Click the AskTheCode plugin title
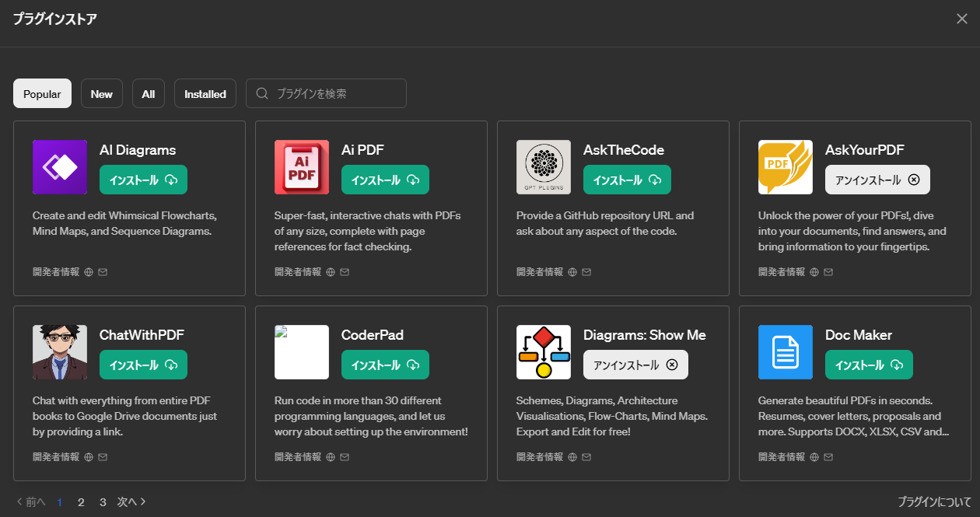Screen dimensions: 980x517 [x=624, y=150]
